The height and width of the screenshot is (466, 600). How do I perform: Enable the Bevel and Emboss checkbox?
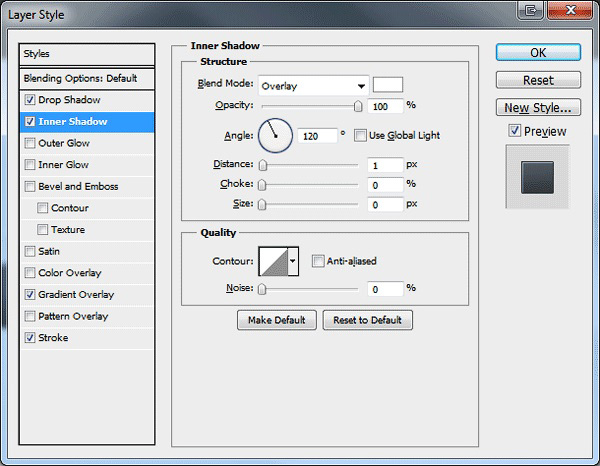[x=30, y=186]
